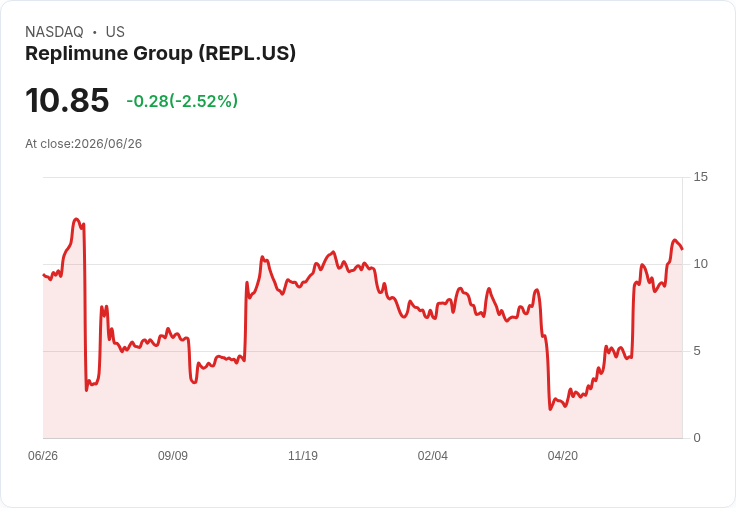The width and height of the screenshot is (736, 508).
Task: Click the 15 price axis label
Action: click(700, 177)
